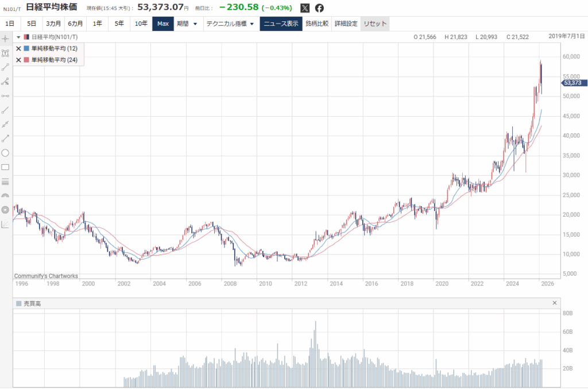The image size is (588, 389).
Task: Open the テクニカル指標 indicators dropdown
Action: [230, 24]
